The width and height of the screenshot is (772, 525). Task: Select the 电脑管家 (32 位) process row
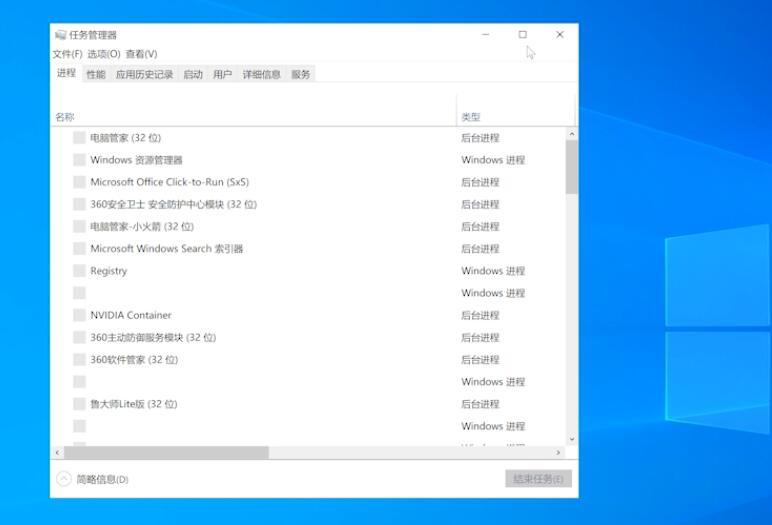coord(308,137)
